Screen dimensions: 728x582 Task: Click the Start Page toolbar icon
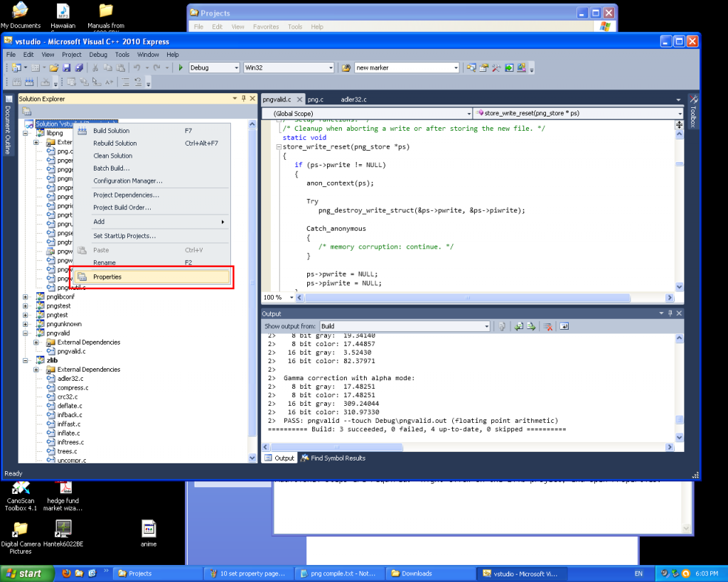[x=509, y=68]
